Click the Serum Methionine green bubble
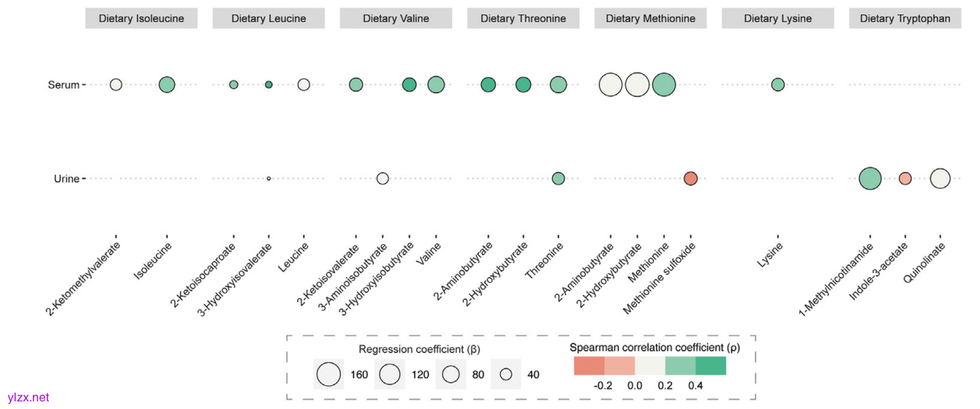The width and height of the screenshot is (980, 409). coord(665,85)
